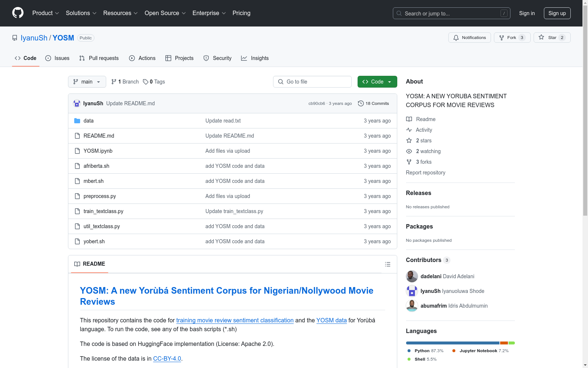Focus the Search or jump to field
This screenshot has height=368, width=588.
[452, 13]
